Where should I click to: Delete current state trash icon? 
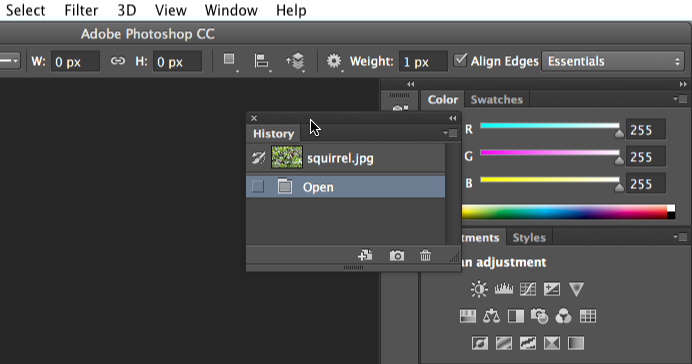[425, 255]
